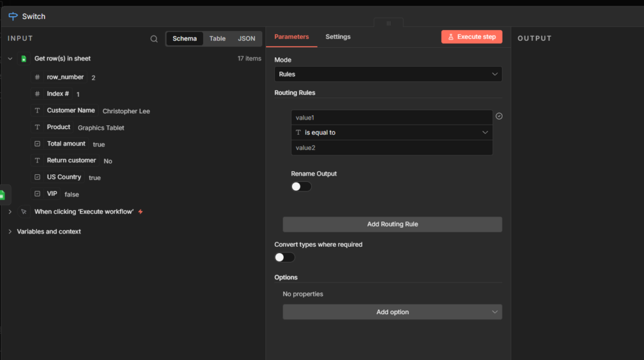The height and width of the screenshot is (360, 644).
Task: Click the value1 input field
Action: tap(392, 118)
